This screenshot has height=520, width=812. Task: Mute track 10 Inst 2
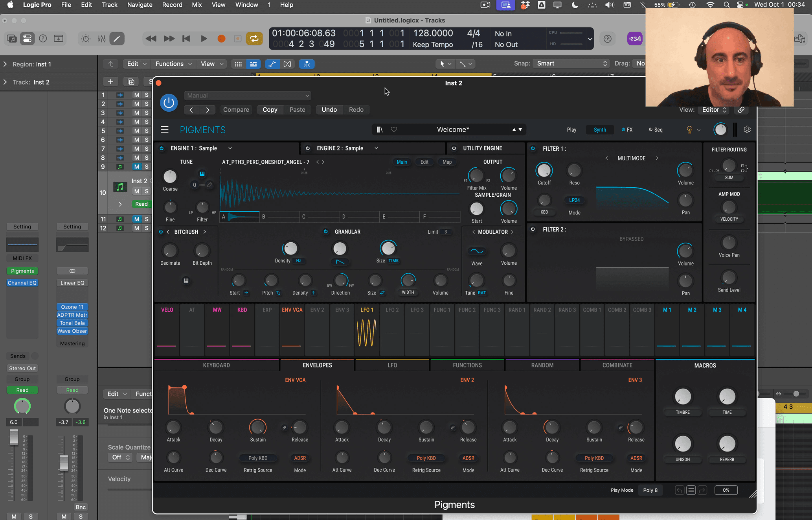coord(136,191)
